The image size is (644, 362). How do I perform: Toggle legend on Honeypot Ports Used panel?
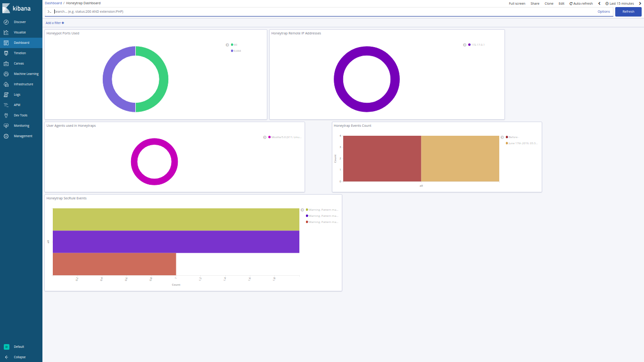[x=227, y=45]
